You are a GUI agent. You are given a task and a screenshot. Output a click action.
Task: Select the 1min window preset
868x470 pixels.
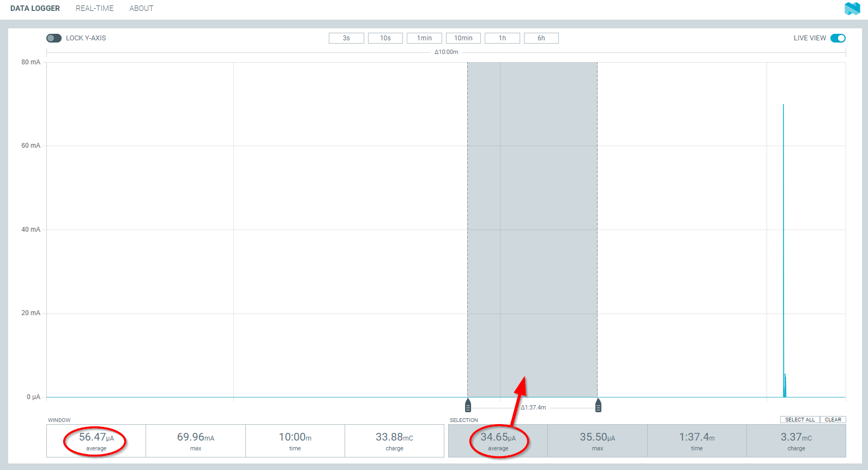coord(424,38)
